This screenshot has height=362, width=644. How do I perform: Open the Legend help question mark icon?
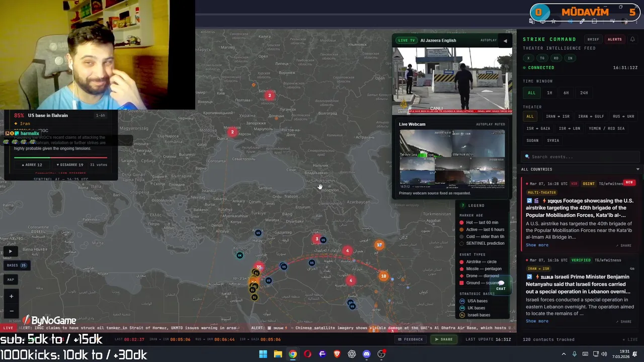coord(462,206)
